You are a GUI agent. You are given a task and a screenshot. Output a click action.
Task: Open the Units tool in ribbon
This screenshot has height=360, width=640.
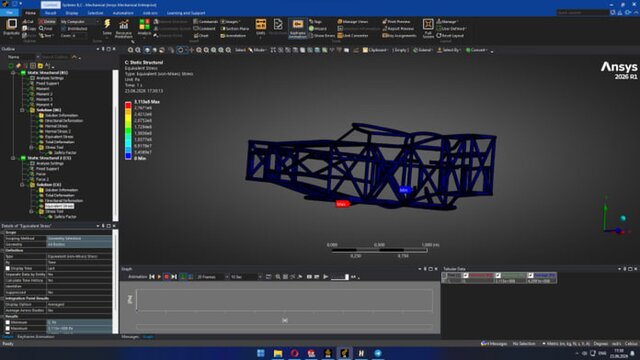pyautogui.click(x=261, y=28)
